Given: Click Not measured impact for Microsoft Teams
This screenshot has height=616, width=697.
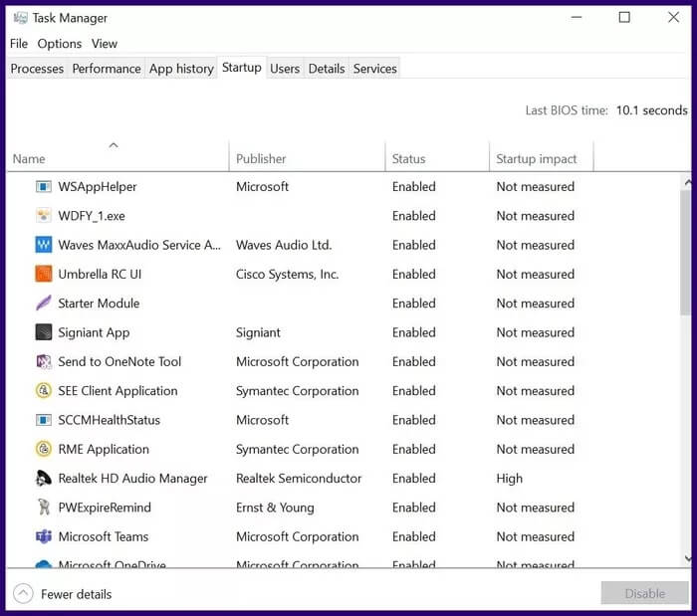Looking at the screenshot, I should [536, 536].
